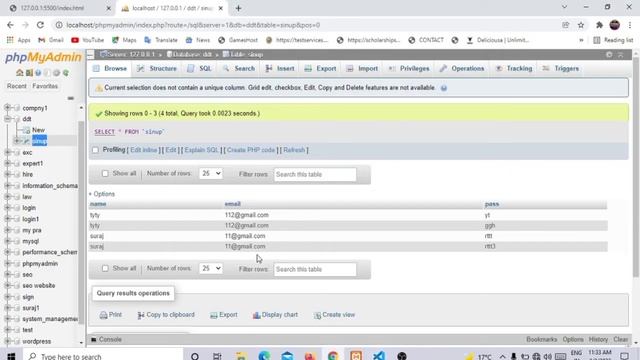
Task: Expand the information_schema database node
Action: tap(7, 185)
